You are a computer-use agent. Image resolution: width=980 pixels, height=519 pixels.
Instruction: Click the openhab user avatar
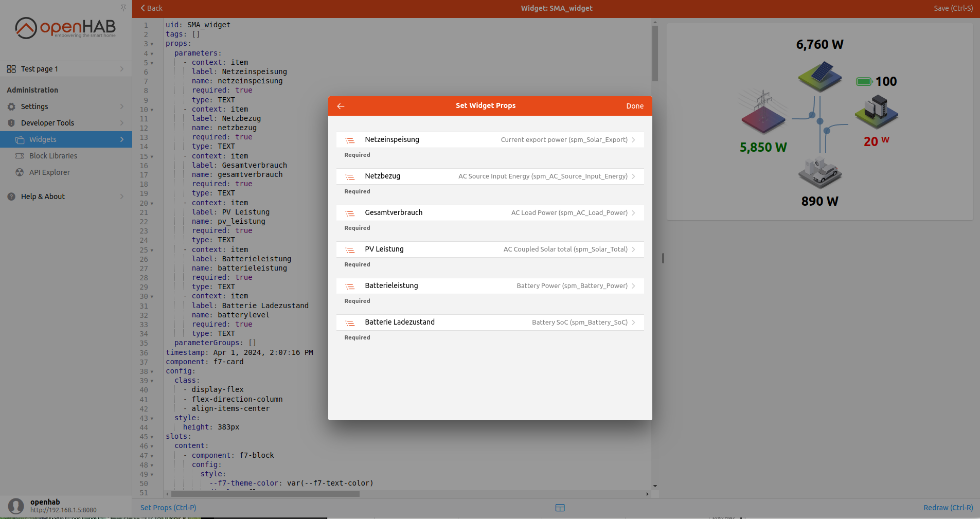click(16, 506)
